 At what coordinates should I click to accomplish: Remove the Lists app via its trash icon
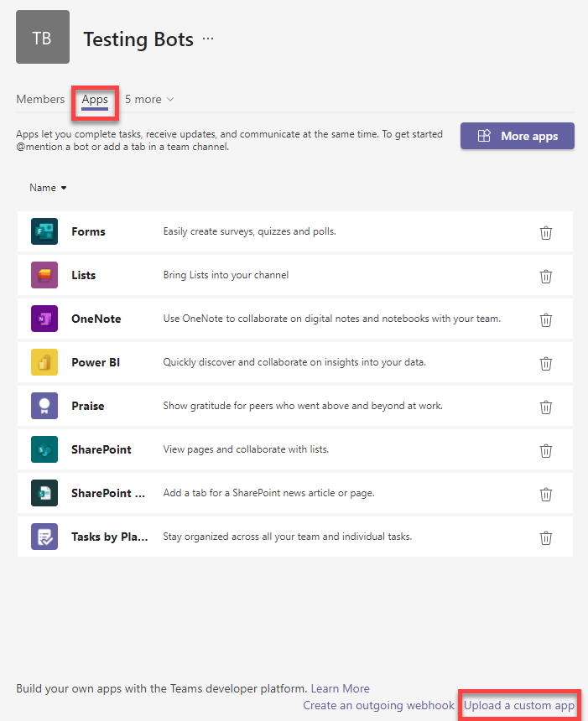pyautogui.click(x=546, y=277)
